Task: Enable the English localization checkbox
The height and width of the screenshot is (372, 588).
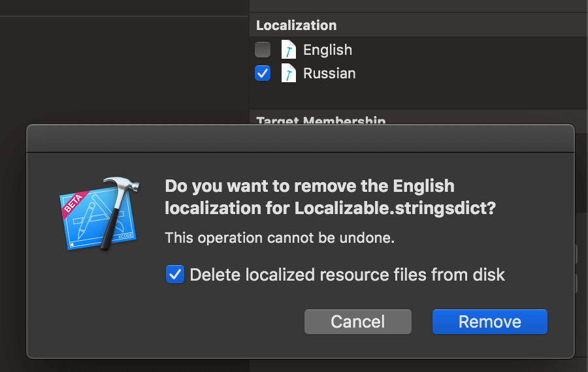Action: click(263, 50)
